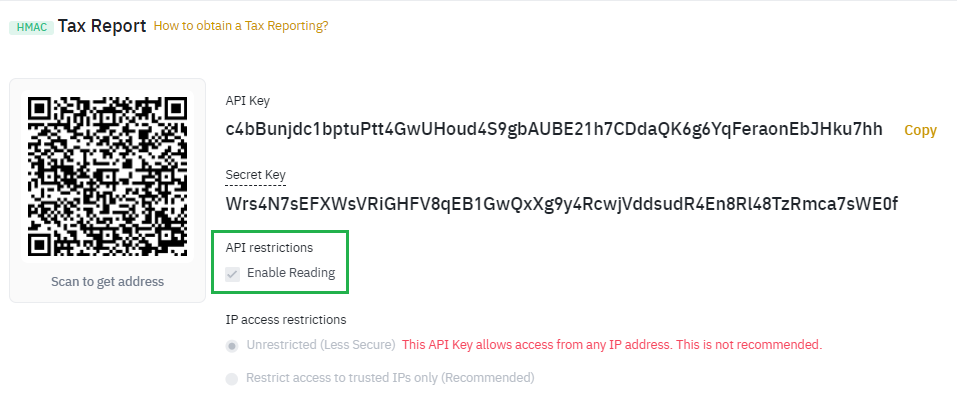Image resolution: width=957 pixels, height=403 pixels.
Task: Select the API key string starting c4bBunjdc
Action: point(555,129)
